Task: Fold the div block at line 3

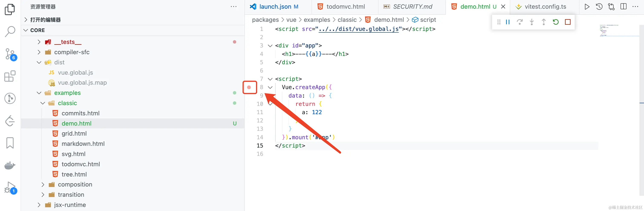Action: click(x=270, y=46)
